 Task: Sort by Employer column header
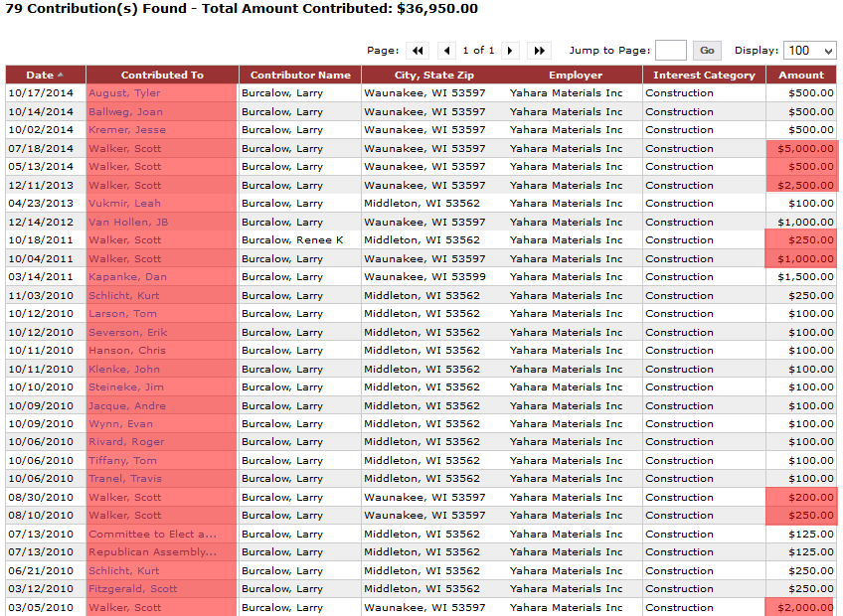click(x=576, y=76)
